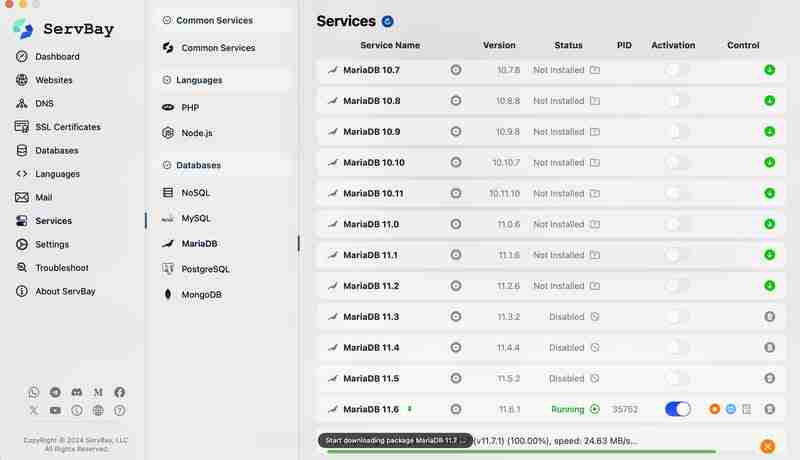Open the log file icon for MariaDB 11.6
The width and height of the screenshot is (800, 460).
click(746, 409)
